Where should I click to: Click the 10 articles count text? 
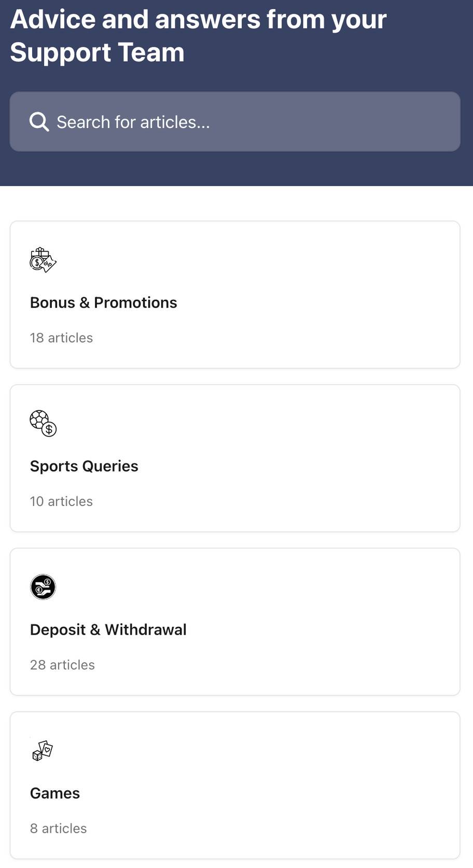tap(61, 501)
